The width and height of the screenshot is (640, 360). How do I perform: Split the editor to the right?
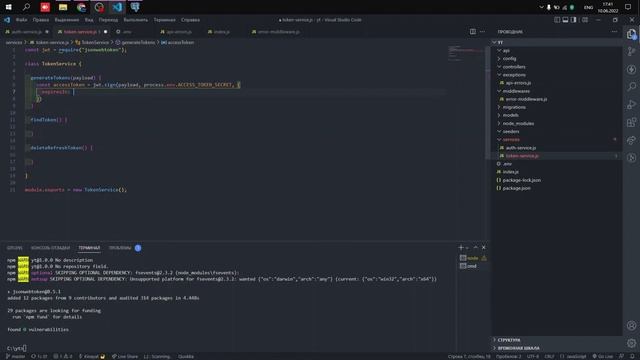click(x=473, y=31)
